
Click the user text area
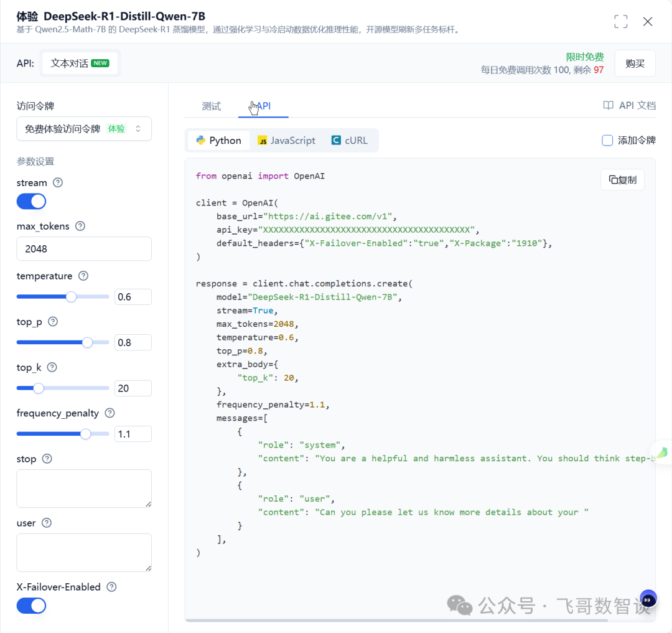[84, 553]
